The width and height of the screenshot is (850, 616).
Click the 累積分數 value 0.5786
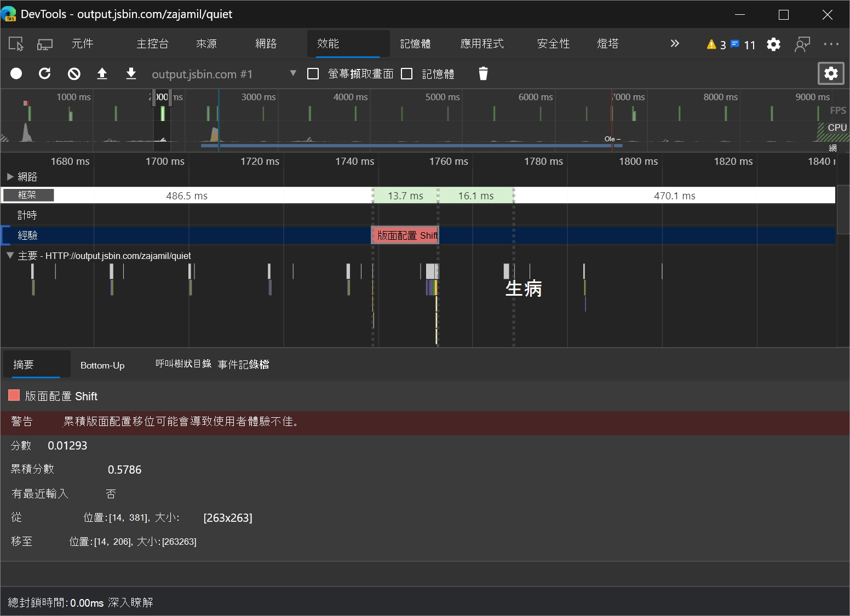coord(124,470)
